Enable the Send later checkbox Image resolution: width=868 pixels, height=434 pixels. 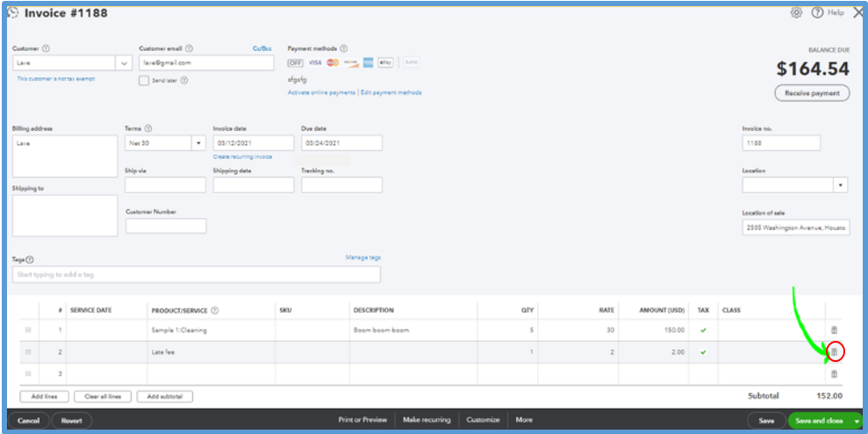tap(144, 80)
